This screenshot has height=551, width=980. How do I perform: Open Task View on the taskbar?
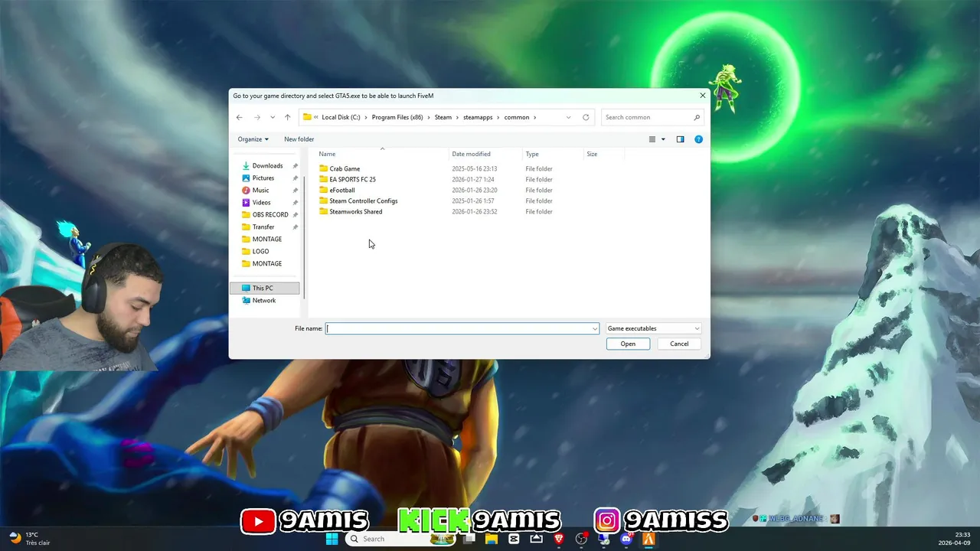coord(469,539)
